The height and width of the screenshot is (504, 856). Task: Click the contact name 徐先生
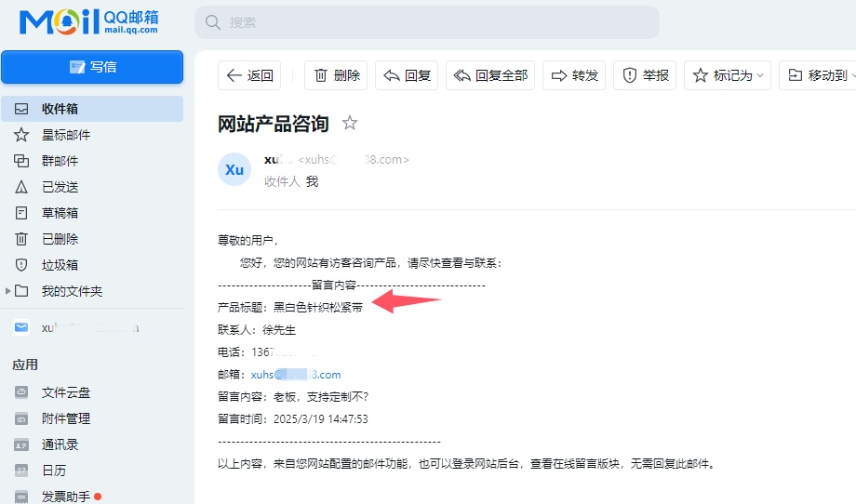coord(279,330)
